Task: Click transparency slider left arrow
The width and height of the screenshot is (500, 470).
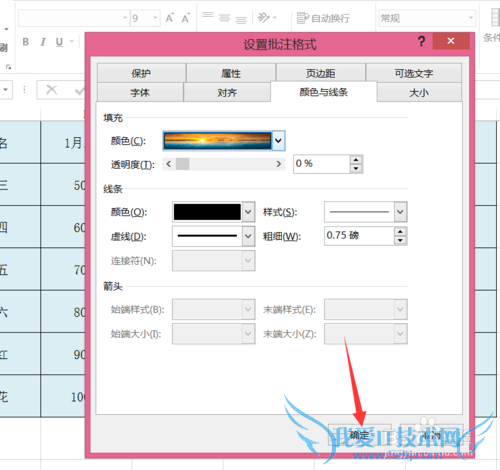Action: click(x=169, y=164)
